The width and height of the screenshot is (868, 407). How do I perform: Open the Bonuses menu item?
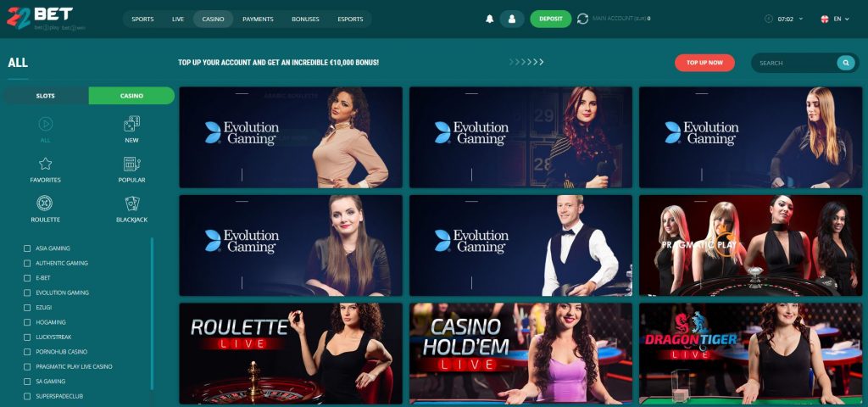pos(305,19)
